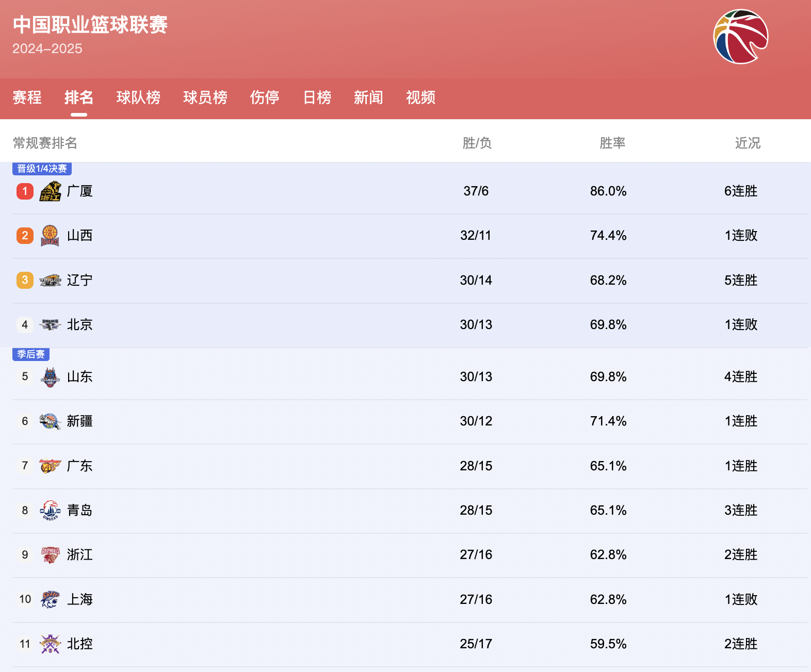Select the 上海 team logo
This screenshot has width=811, height=672.
pos(50,599)
